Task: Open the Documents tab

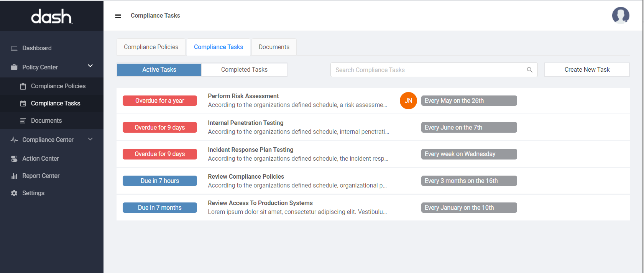Action: pos(274,47)
